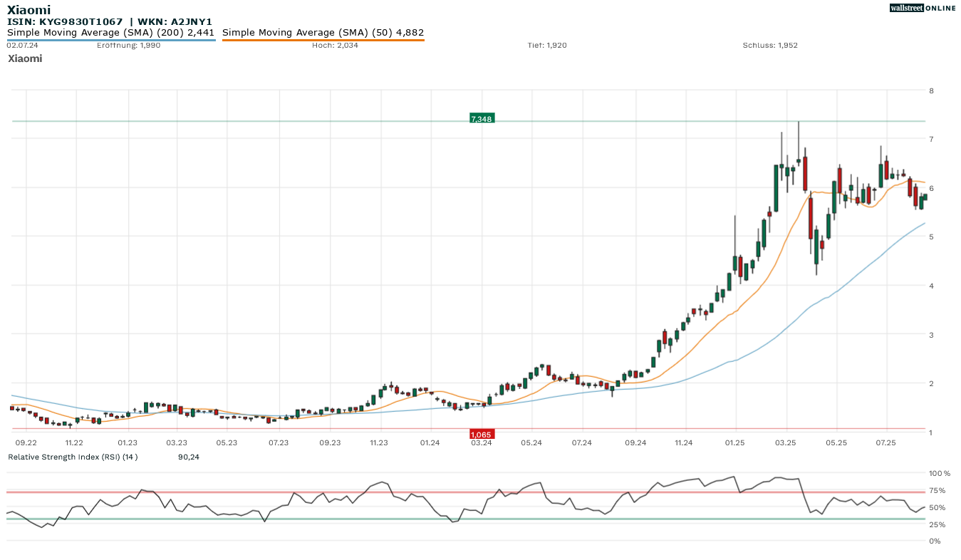The image size is (961, 560).
Task: Click the price axis label 1
Action: [x=931, y=432]
